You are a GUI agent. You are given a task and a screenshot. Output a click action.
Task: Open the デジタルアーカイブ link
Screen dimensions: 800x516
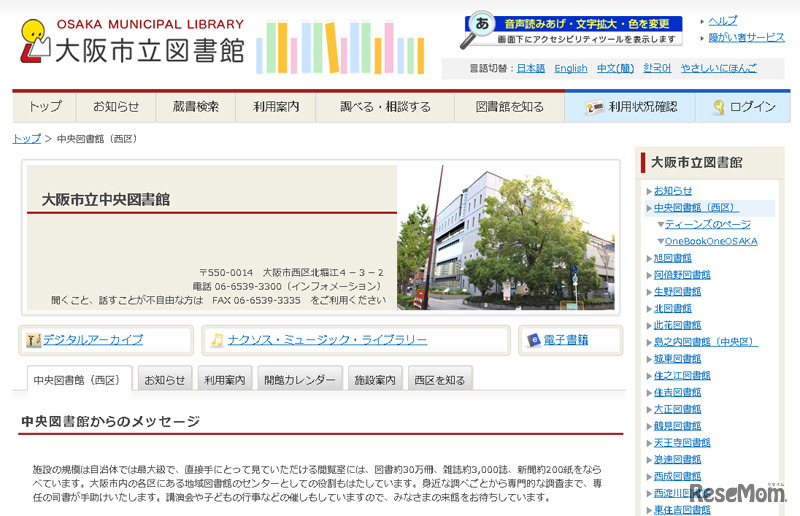(93, 340)
